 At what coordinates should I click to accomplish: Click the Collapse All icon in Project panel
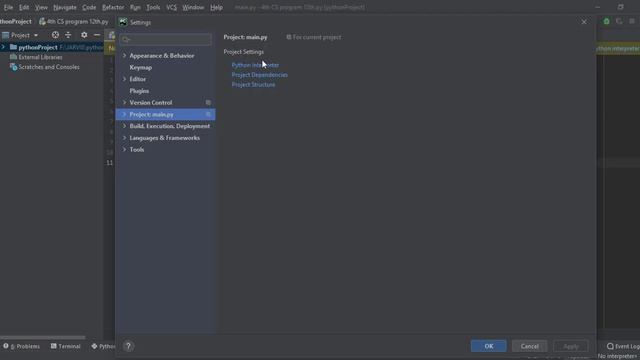click(x=68, y=35)
